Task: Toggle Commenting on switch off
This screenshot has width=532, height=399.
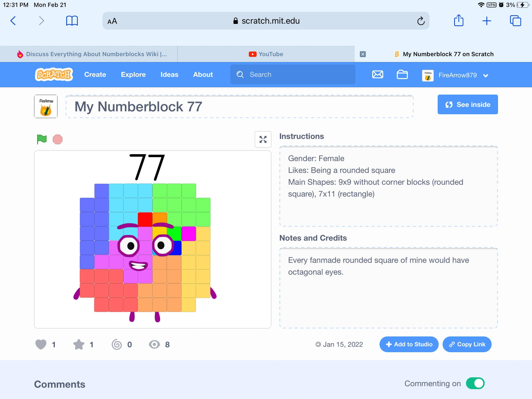Action: pyautogui.click(x=475, y=383)
